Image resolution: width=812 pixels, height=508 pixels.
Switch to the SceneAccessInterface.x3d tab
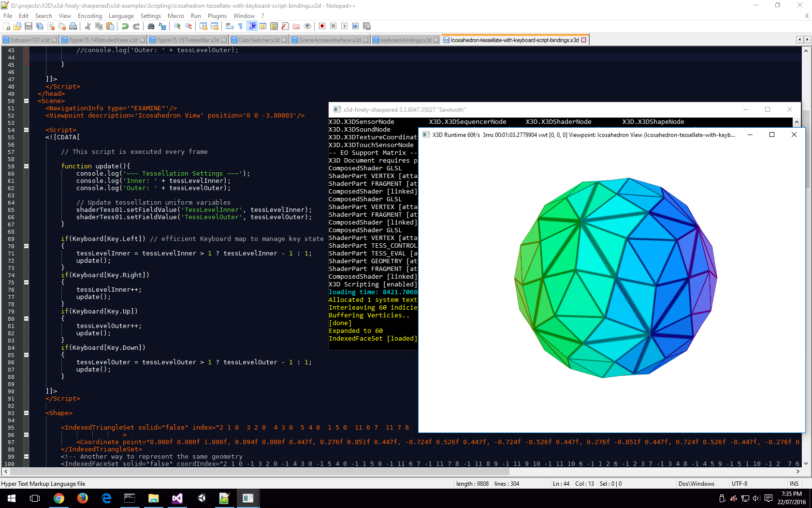(330, 40)
